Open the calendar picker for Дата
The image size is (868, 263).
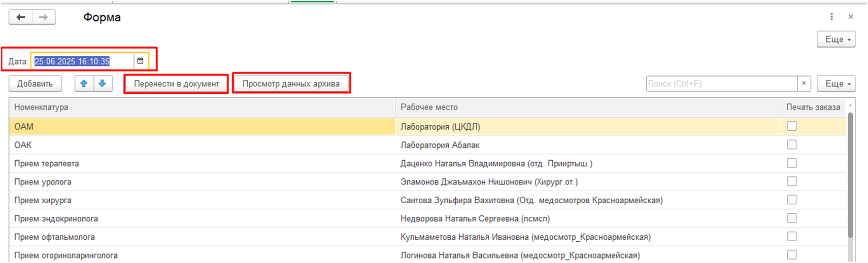(x=141, y=61)
